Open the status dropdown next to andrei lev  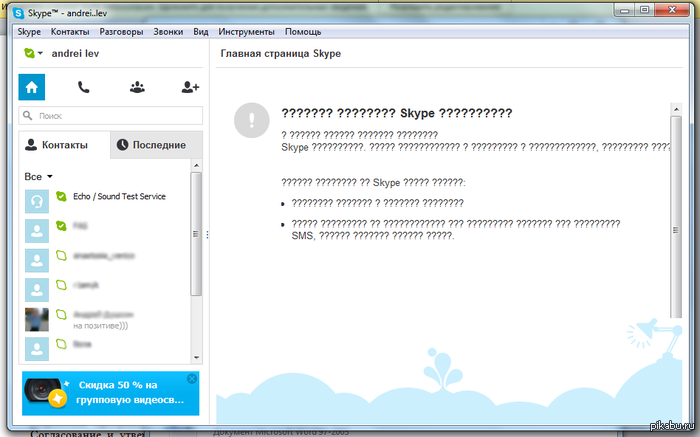33,54
